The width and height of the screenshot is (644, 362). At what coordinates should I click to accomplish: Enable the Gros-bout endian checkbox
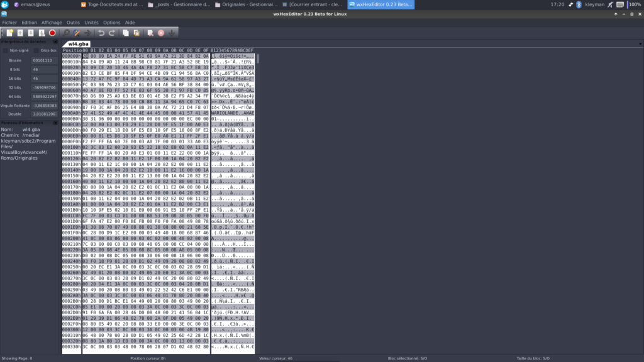[36, 50]
